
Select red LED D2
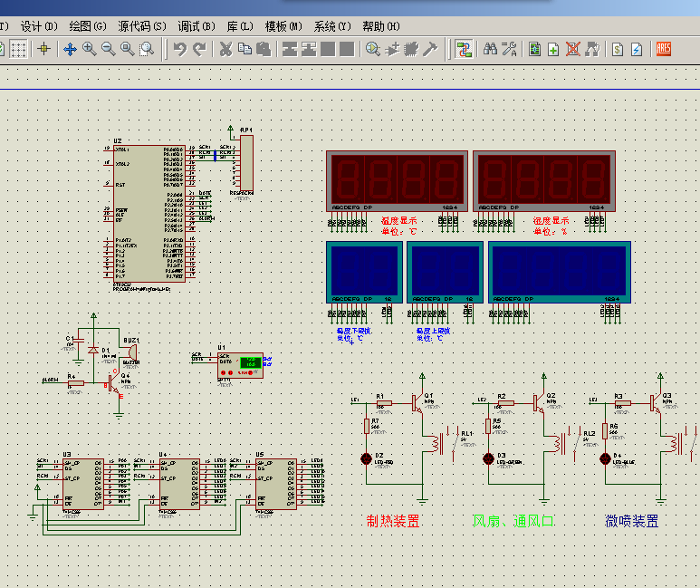[x=367, y=458]
